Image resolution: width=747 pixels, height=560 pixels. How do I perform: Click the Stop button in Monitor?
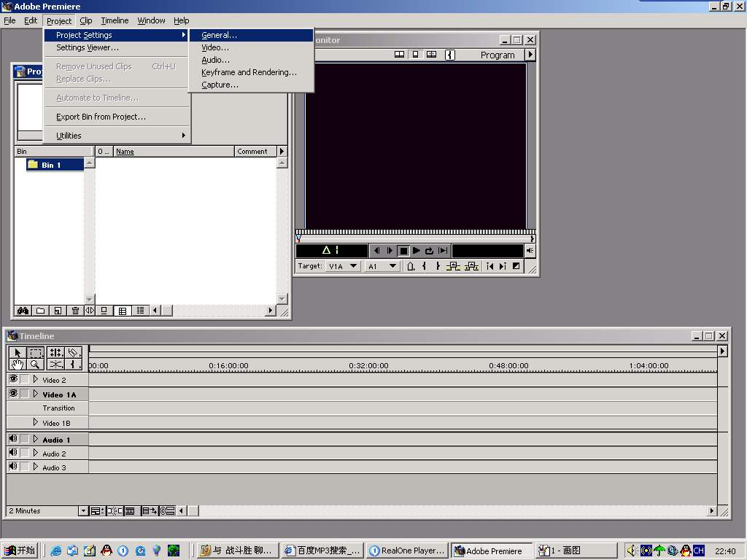pyautogui.click(x=403, y=251)
